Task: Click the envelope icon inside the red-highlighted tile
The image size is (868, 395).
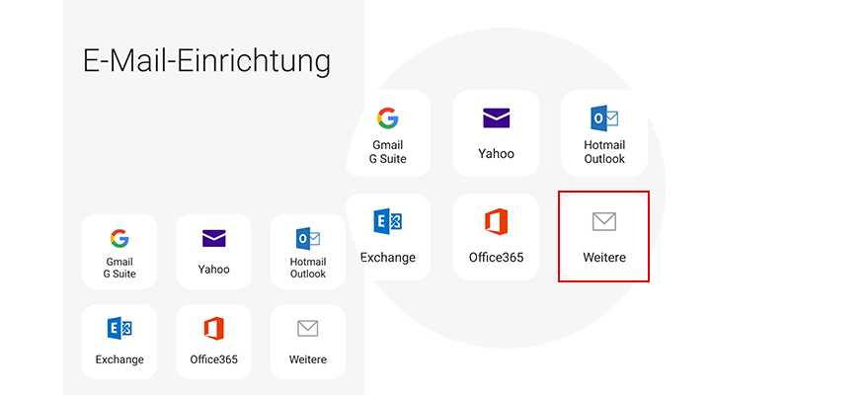Action: (x=603, y=221)
